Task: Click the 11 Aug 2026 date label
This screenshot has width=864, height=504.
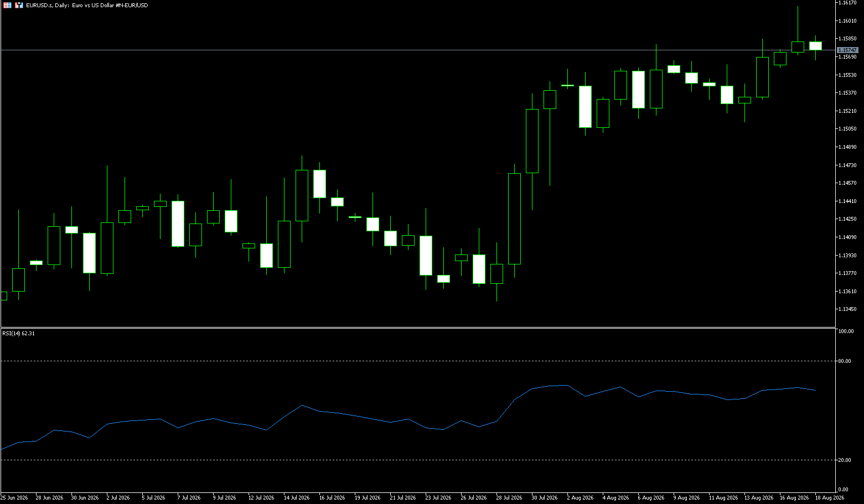Action: (723, 498)
